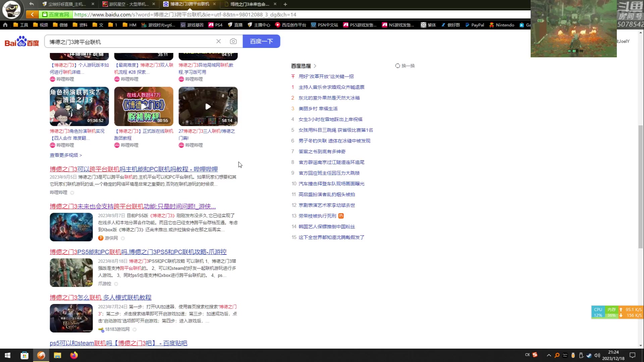This screenshot has height=362, width=644.
Task: Open the 视频 bookmark folder
Action: tap(40, 25)
